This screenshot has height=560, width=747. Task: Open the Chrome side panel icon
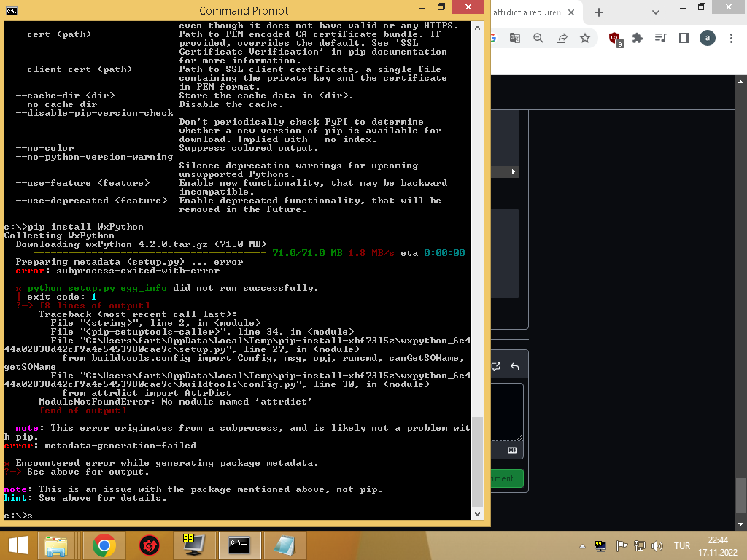(684, 38)
